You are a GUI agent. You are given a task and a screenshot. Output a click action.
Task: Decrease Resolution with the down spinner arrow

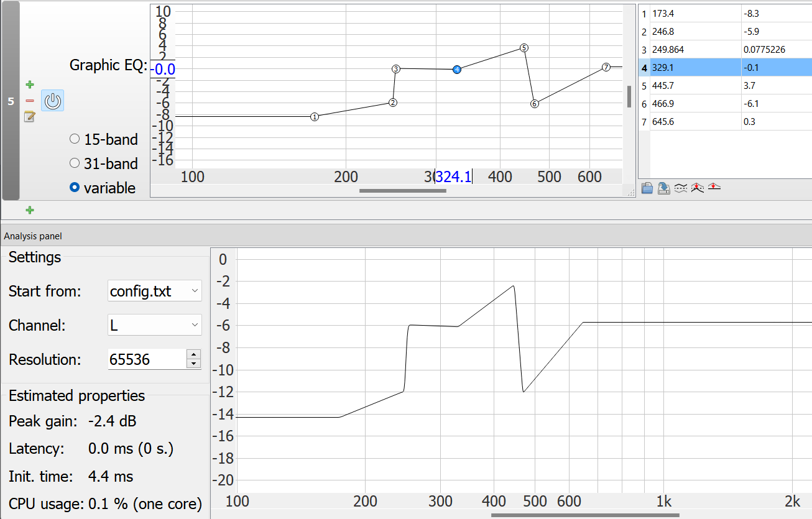(x=194, y=364)
